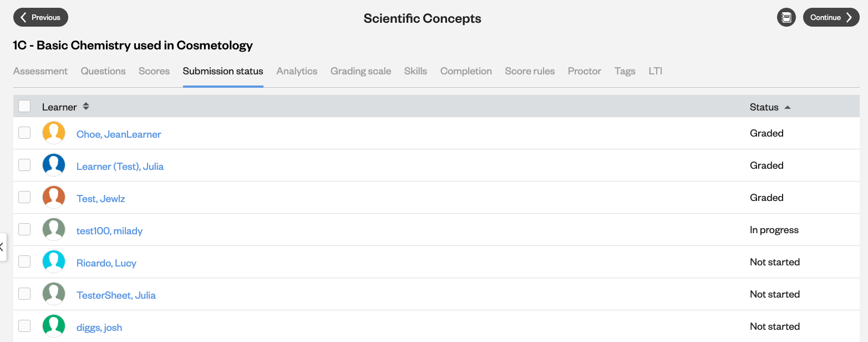
Task: Click Julia TesterSheet's avatar icon
Action: (54, 294)
